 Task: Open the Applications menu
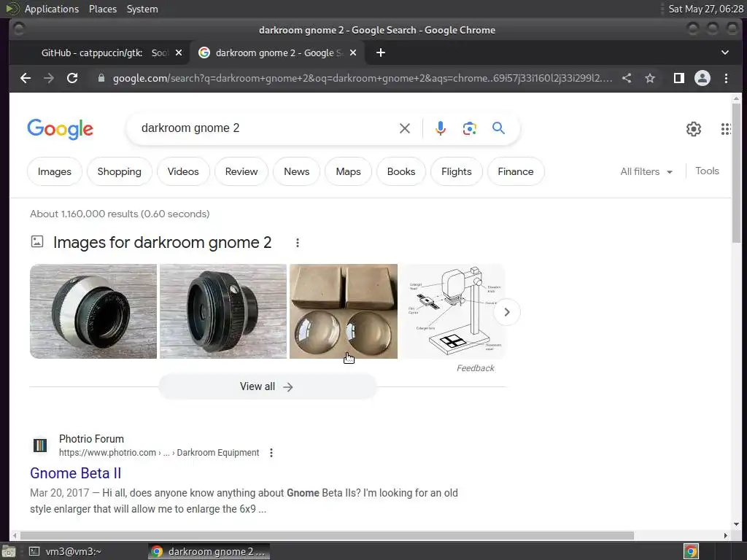[52, 9]
